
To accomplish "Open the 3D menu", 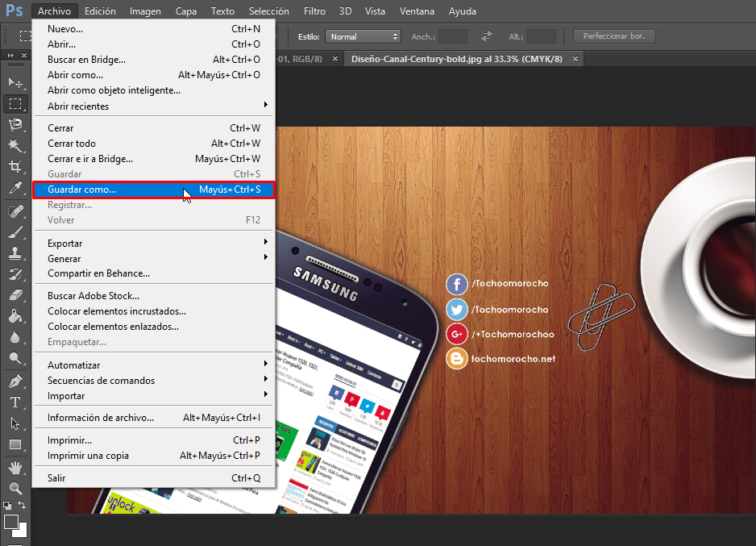I will (345, 11).
